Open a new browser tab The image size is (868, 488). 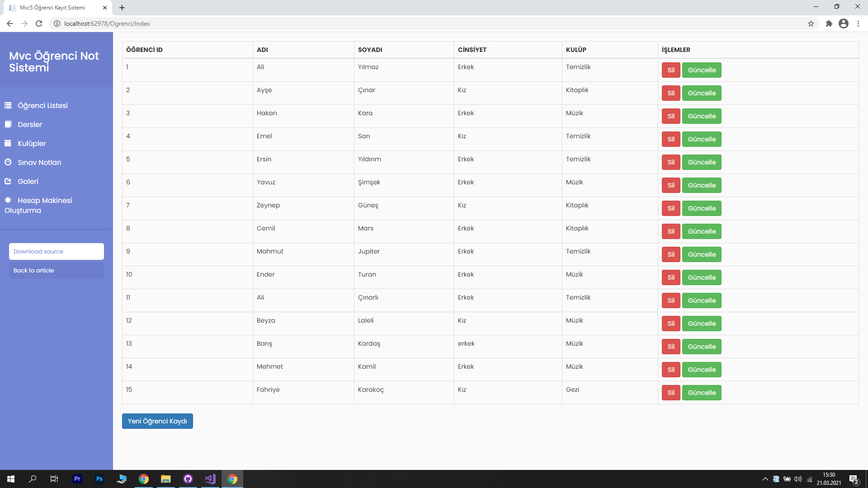122,8
